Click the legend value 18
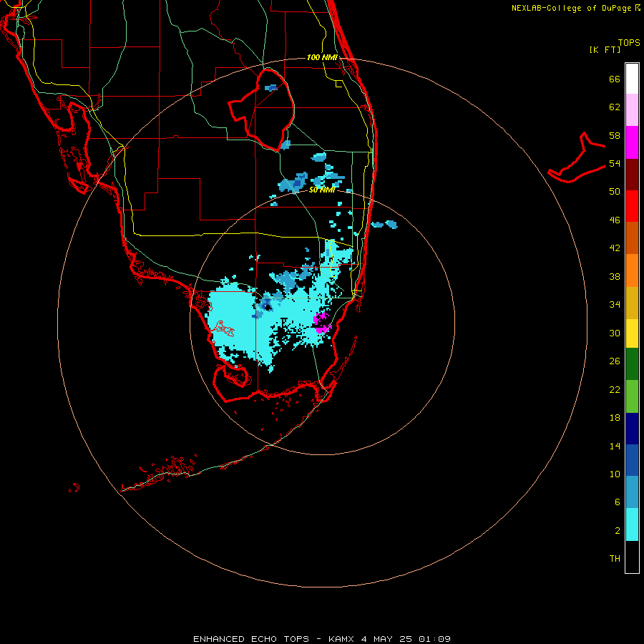Image resolution: width=644 pixels, height=644 pixels. [615, 418]
